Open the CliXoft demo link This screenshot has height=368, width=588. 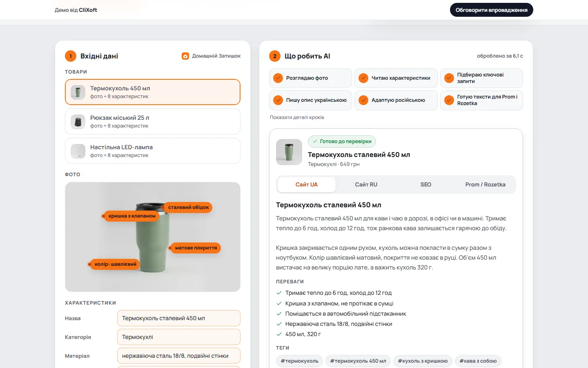76,10
